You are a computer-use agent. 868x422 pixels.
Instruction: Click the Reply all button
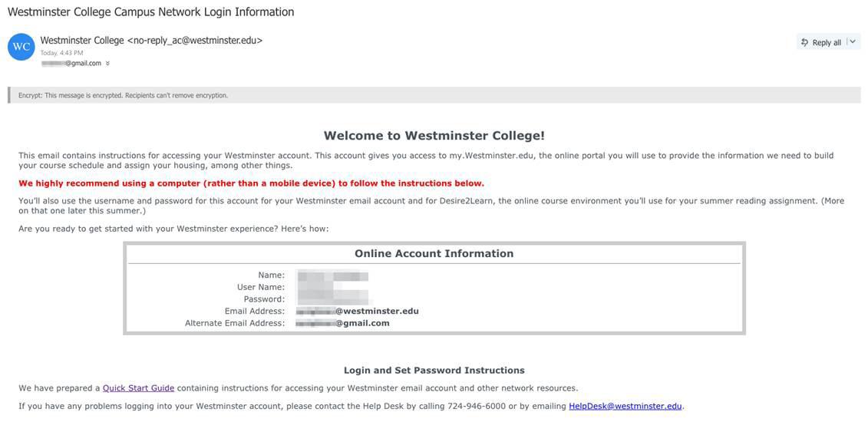pos(820,42)
